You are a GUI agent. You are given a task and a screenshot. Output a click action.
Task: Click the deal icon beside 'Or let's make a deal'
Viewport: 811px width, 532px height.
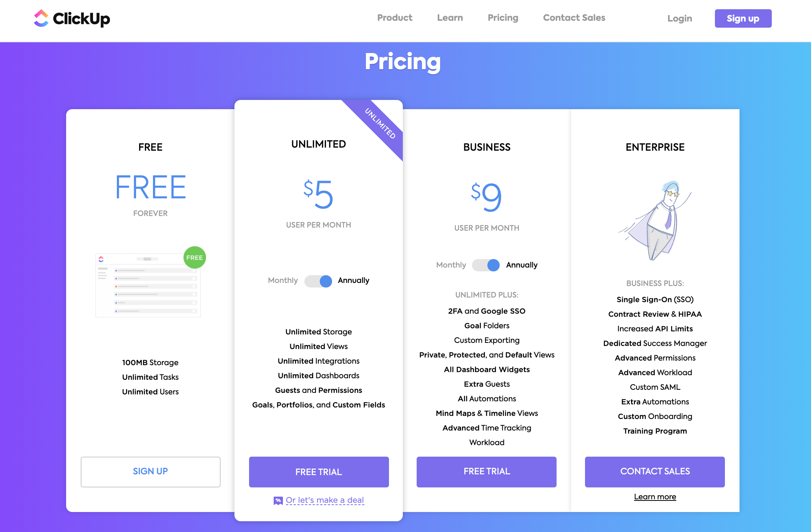point(278,500)
